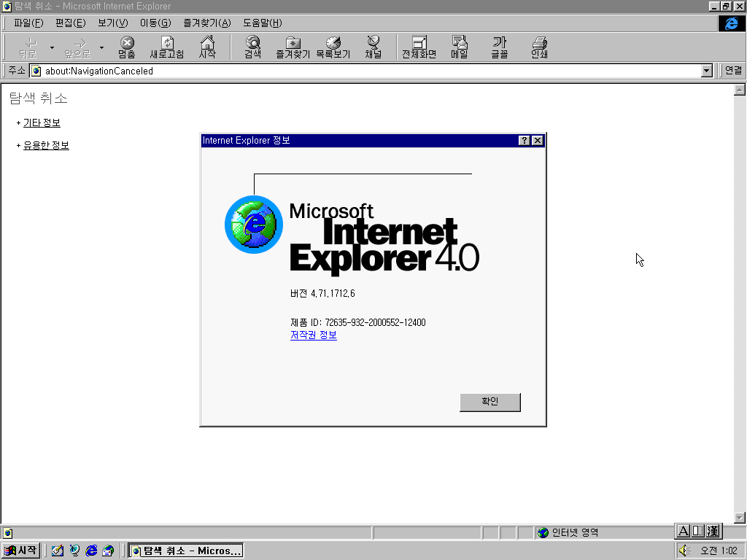The height and width of the screenshot is (560, 747).
Task: Click the Windows 시작 (Start) button
Action: point(20,551)
